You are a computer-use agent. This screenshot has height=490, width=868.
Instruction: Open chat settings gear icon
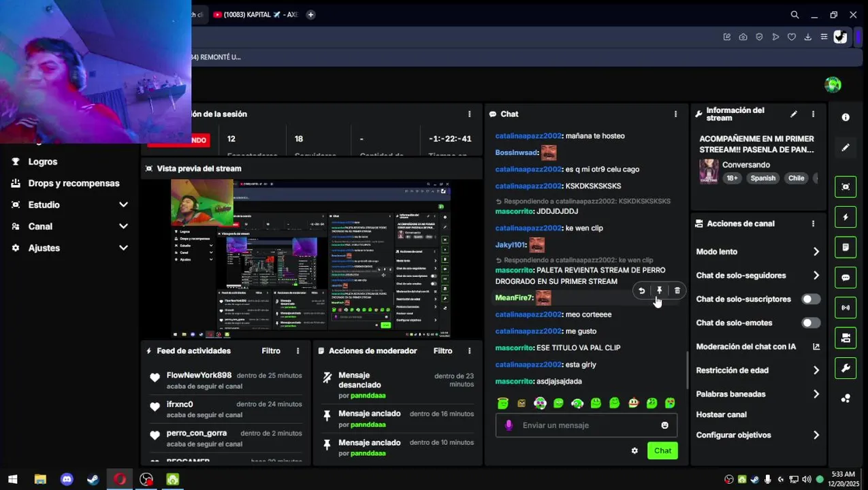(634, 451)
